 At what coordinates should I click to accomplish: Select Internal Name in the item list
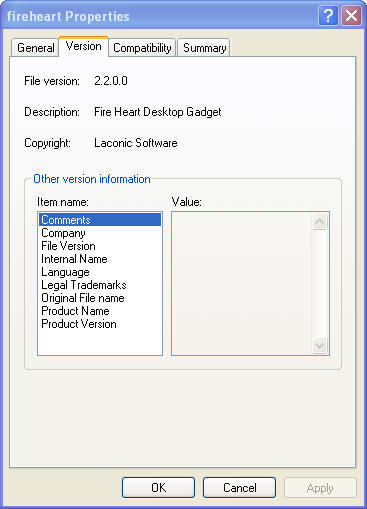coord(100,259)
